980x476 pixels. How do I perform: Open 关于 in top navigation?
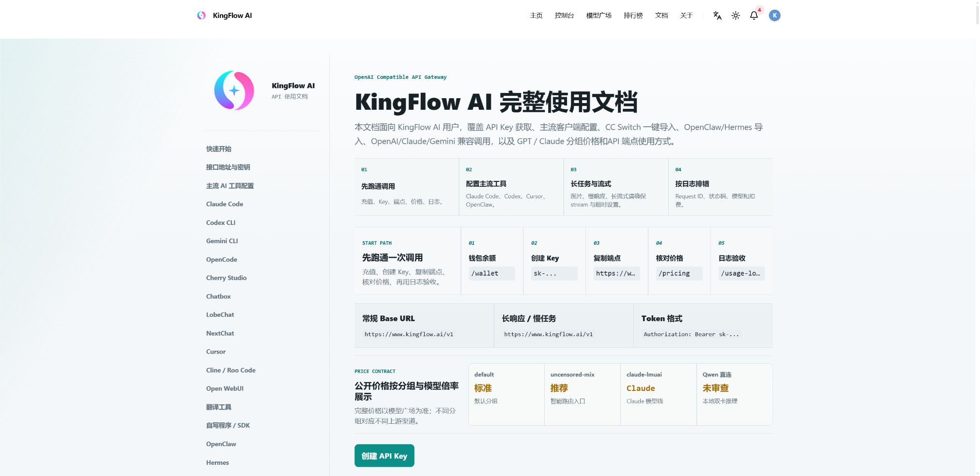686,15
